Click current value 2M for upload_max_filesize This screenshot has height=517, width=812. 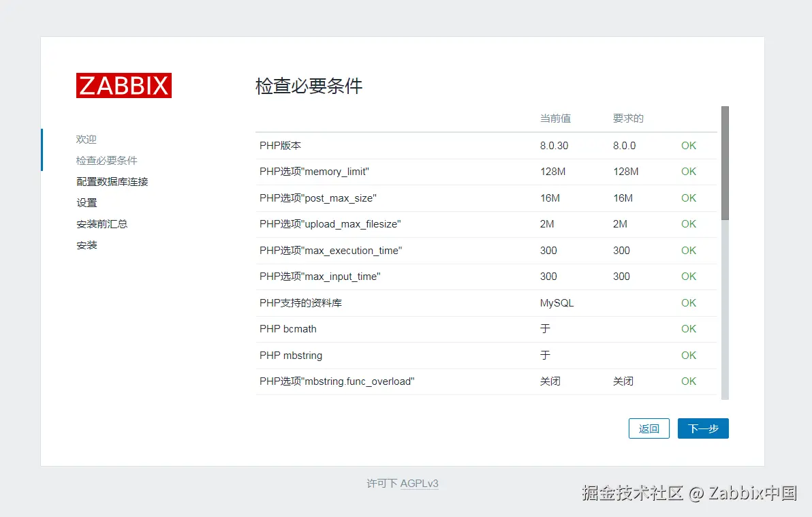[x=547, y=224]
